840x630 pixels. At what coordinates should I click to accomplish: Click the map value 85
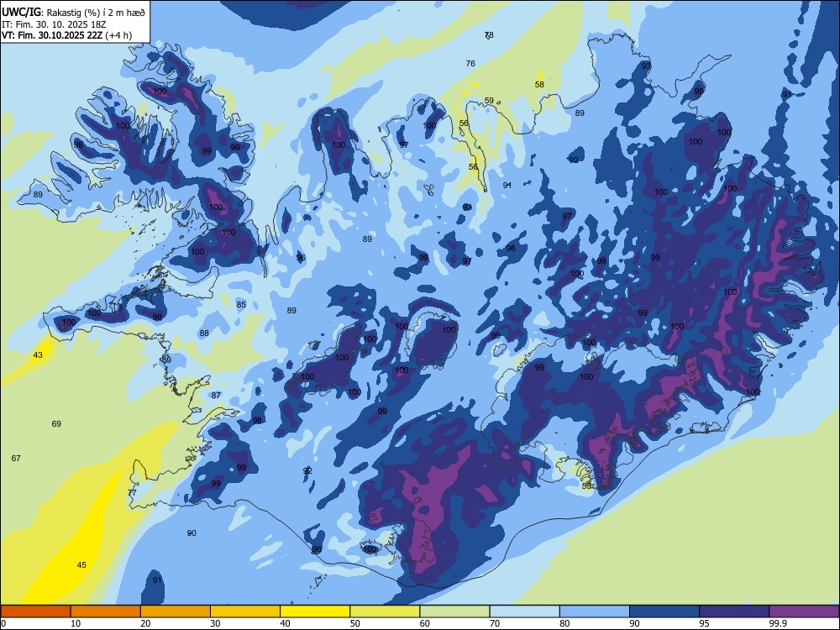pos(241,304)
